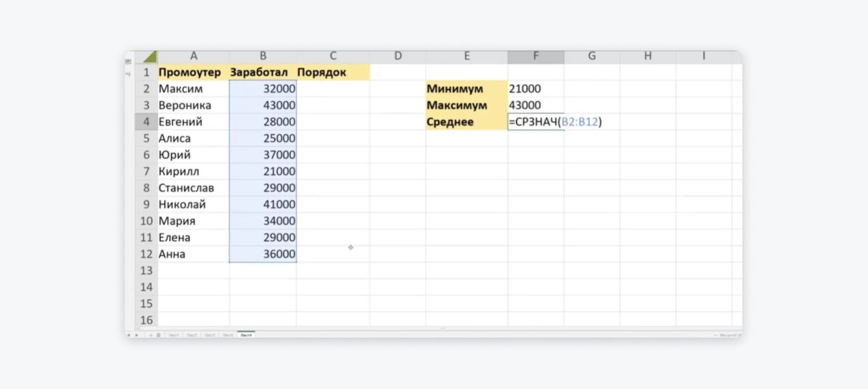Select column F header

tap(536, 56)
